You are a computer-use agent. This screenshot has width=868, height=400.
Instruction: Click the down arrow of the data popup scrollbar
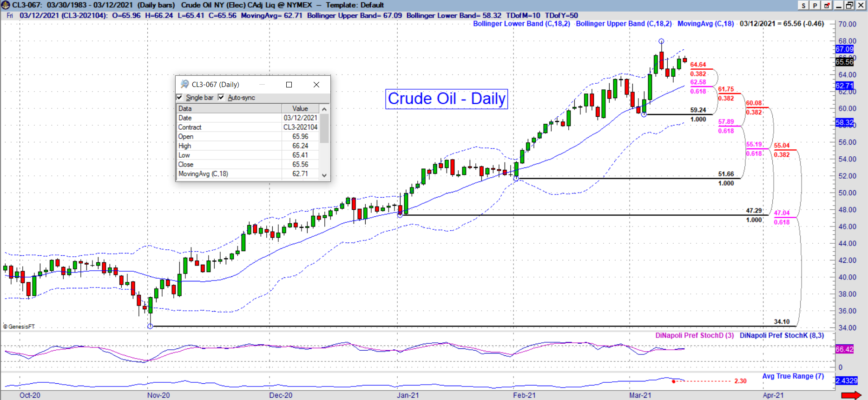(x=324, y=175)
